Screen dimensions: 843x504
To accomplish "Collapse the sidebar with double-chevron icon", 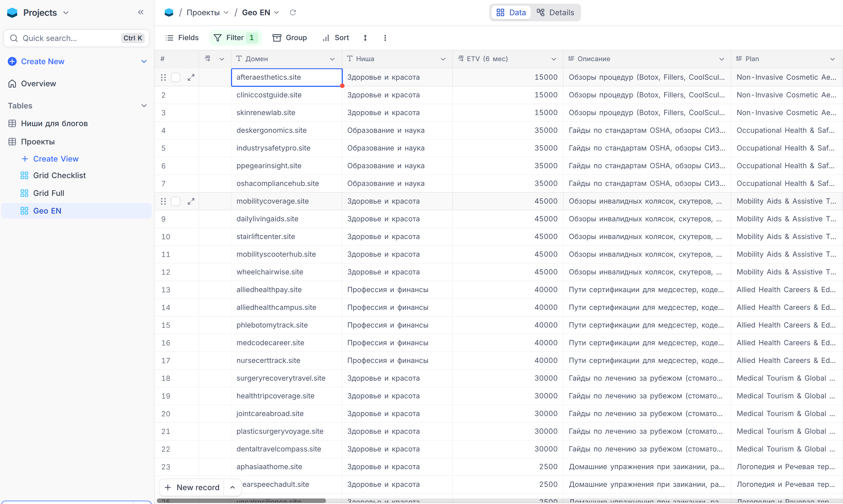I will [140, 12].
